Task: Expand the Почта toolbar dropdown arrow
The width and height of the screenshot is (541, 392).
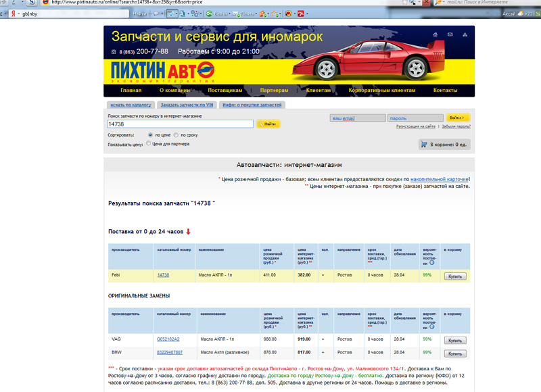Action: (x=256, y=14)
